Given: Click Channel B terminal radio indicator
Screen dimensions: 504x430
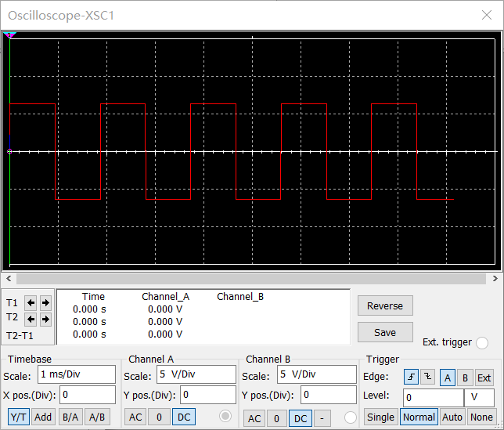Looking at the screenshot, I should click(x=350, y=417).
